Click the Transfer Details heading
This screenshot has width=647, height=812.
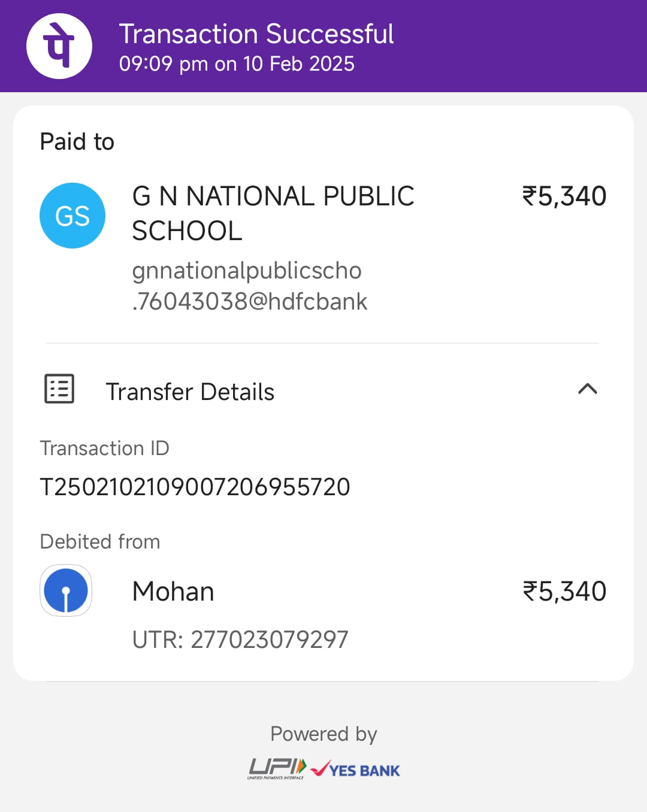[190, 392]
